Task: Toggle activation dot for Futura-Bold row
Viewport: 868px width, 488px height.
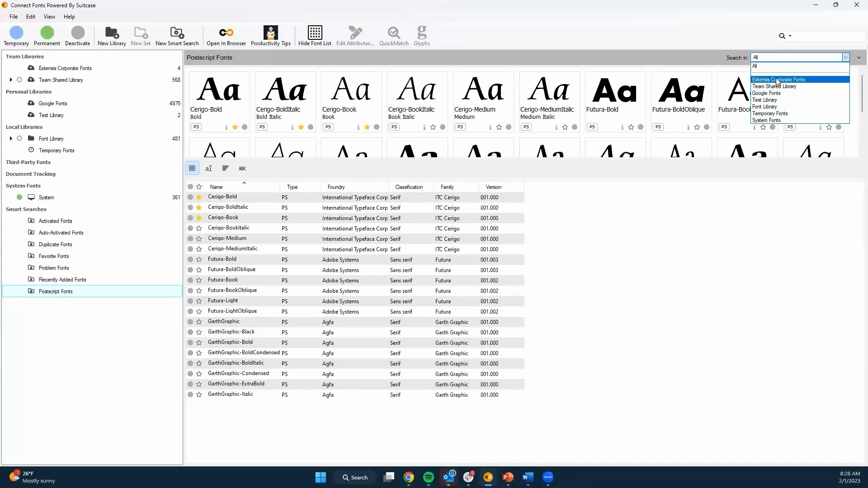Action: click(190, 259)
